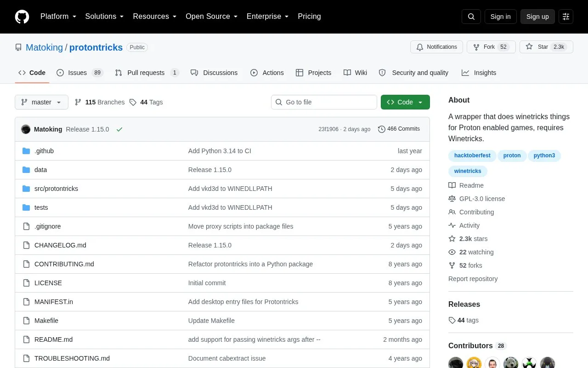
Task: Expand the Platform menu
Action: coord(58,17)
